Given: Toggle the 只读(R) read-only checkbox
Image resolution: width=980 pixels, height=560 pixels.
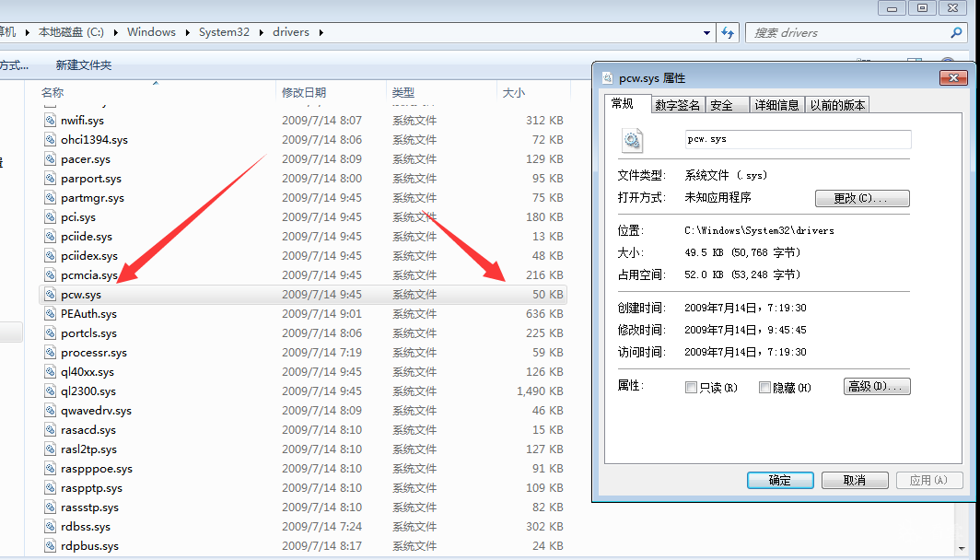Looking at the screenshot, I should (x=691, y=388).
